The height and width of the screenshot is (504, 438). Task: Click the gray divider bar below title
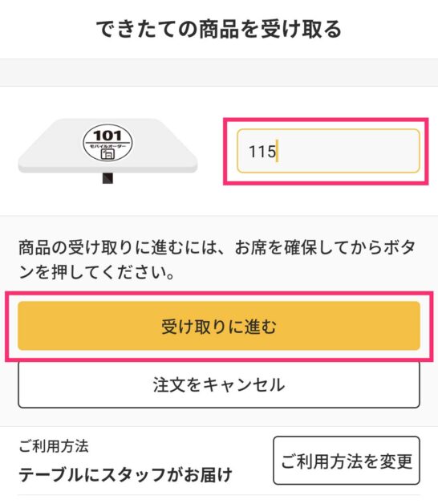pos(219,73)
